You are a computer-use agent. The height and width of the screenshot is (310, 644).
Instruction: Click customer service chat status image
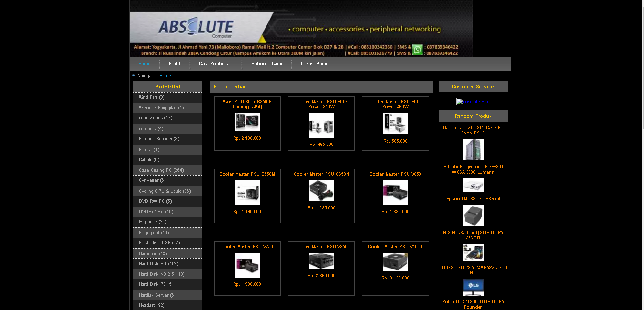(472, 102)
